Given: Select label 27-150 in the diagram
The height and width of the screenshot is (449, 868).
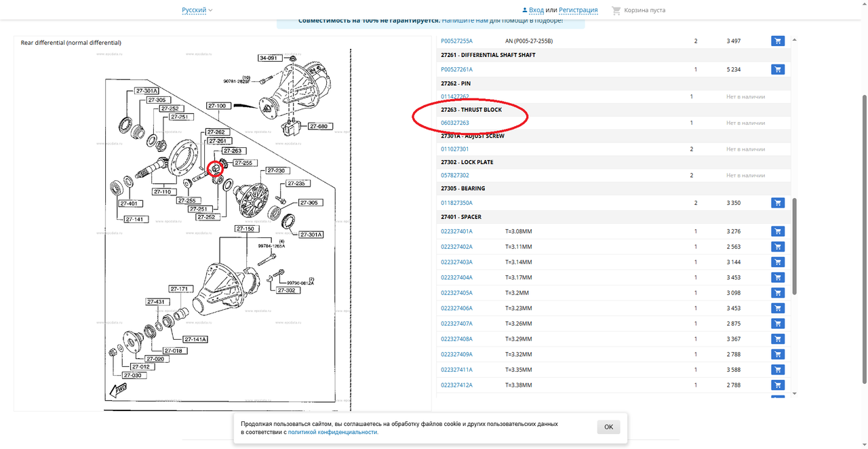Looking at the screenshot, I should [246, 229].
